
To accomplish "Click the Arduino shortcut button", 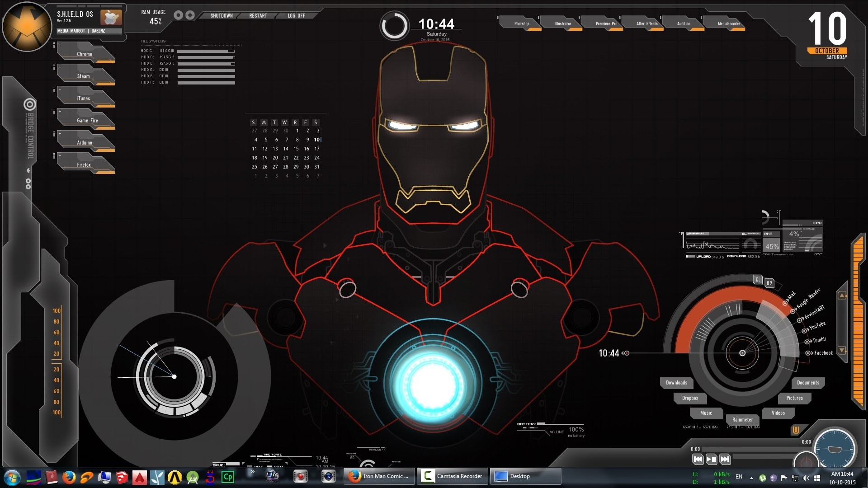I will click(84, 142).
